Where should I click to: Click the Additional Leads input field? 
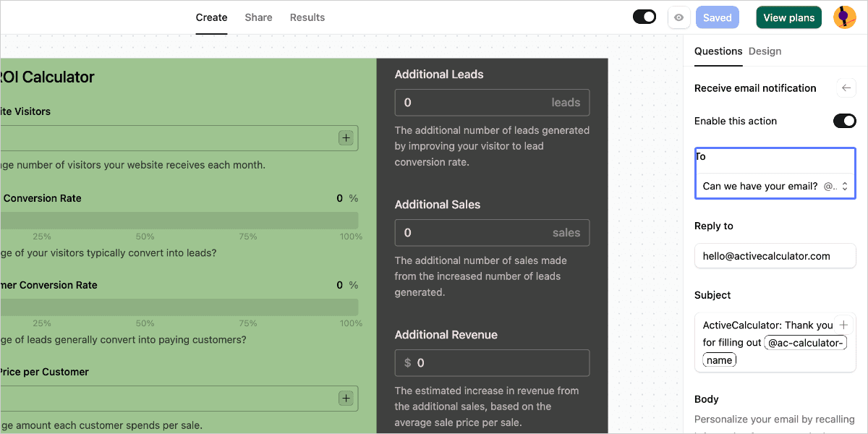pyautogui.click(x=492, y=103)
